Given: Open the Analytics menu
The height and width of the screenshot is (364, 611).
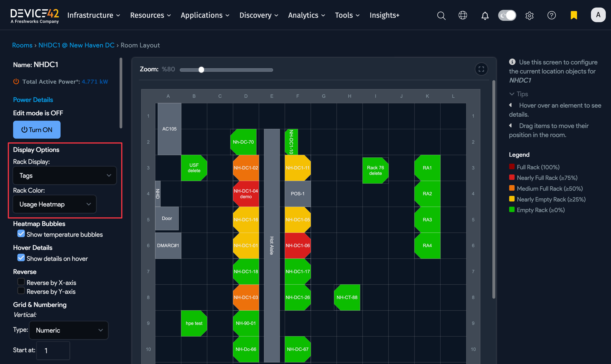Looking at the screenshot, I should (x=306, y=15).
